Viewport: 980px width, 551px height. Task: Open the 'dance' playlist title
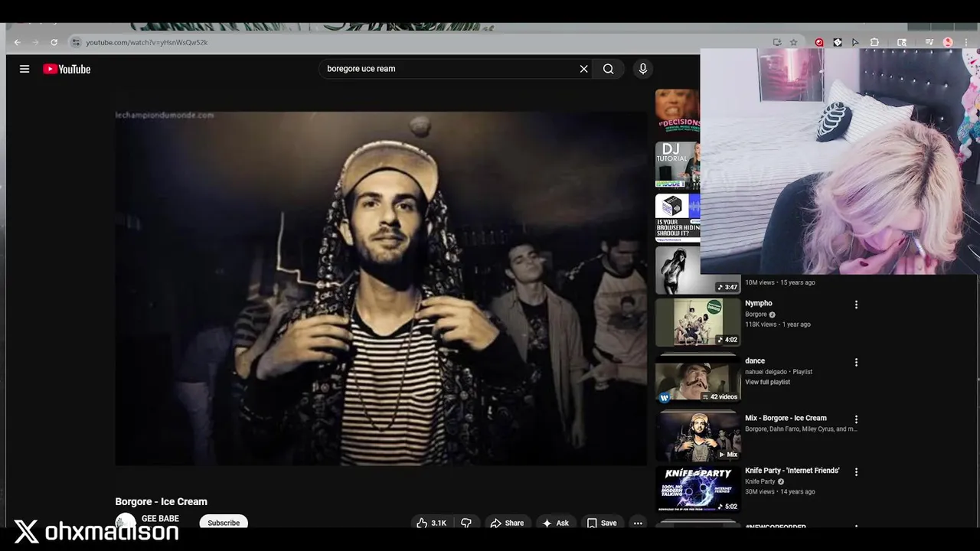(x=755, y=360)
